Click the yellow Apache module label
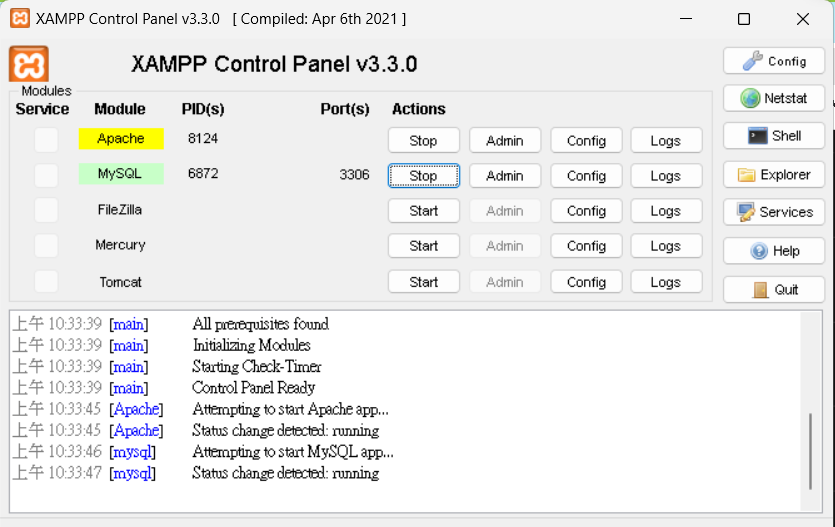 (x=121, y=138)
